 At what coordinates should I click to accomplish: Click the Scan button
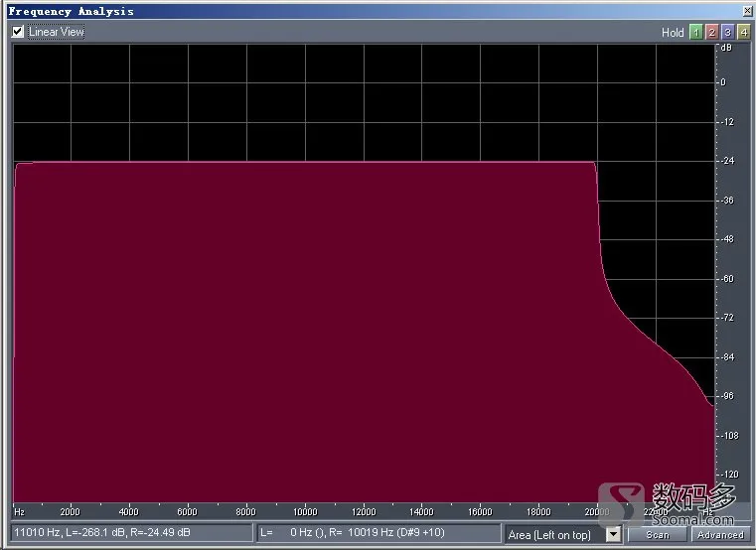658,534
